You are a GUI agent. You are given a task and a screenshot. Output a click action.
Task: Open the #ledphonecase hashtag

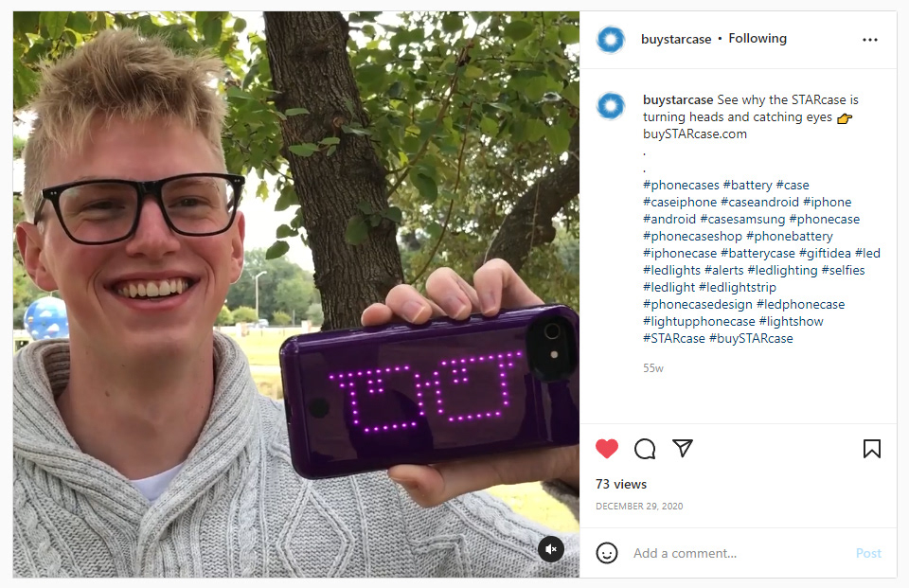coord(801,305)
